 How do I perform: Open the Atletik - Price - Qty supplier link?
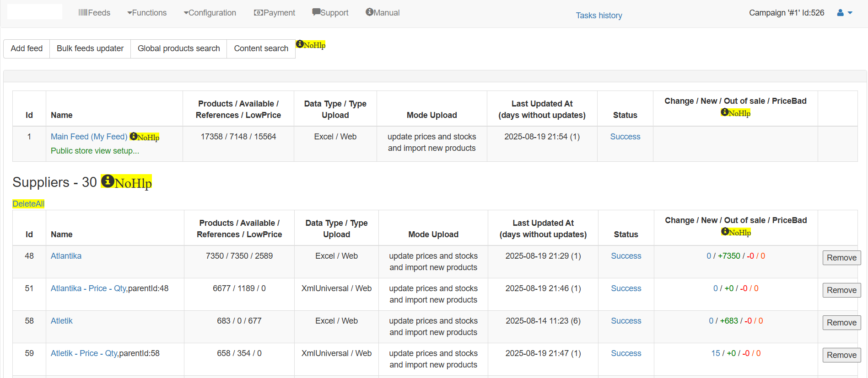(84, 353)
